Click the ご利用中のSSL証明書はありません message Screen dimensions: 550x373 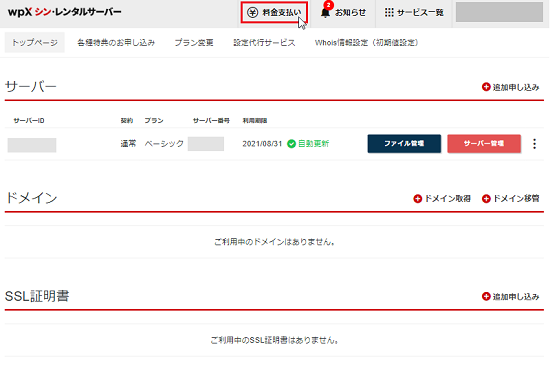[x=274, y=340]
